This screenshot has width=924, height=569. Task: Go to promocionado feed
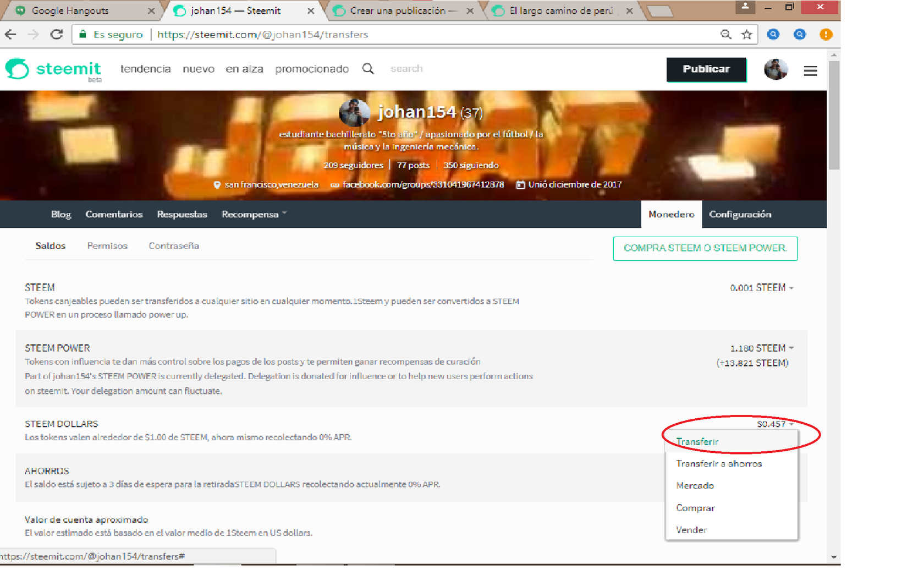tap(312, 69)
